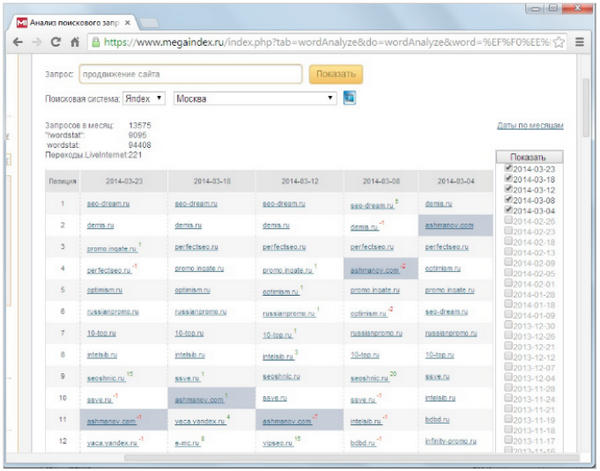Check the 2014-02-26 date checkbox
This screenshot has height=471, width=600.
pos(509,220)
